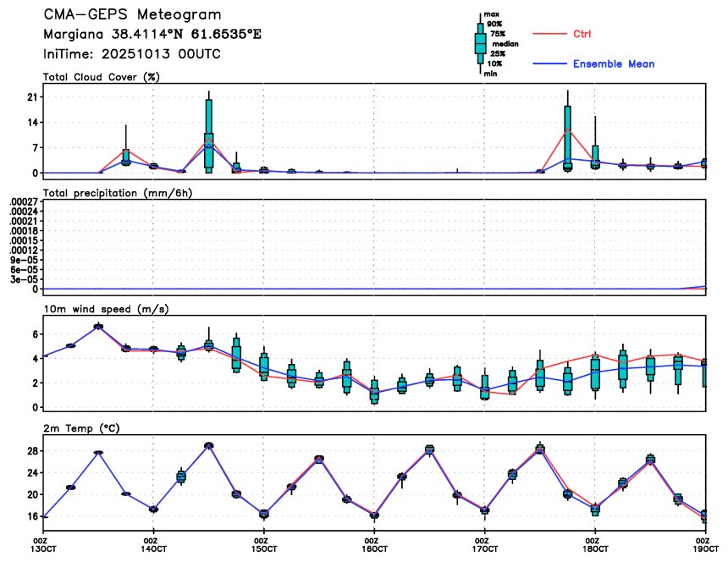Click the legend median label
Viewport: 728px width, 562px height.
(505, 44)
